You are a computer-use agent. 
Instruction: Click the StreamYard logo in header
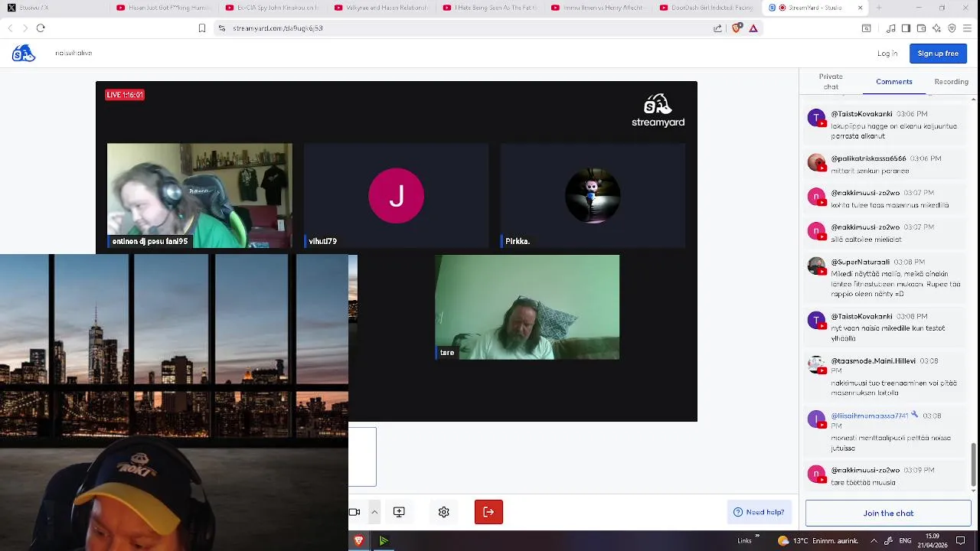24,54
